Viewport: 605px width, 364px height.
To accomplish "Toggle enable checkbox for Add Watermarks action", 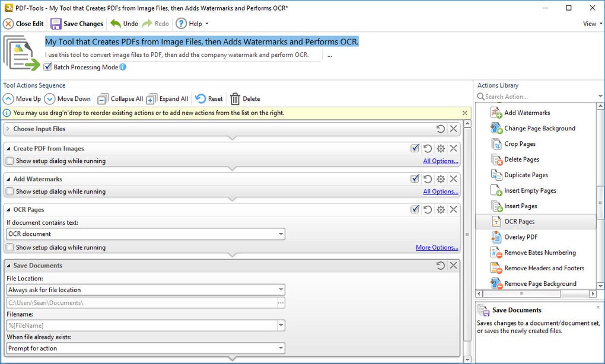I will coord(415,179).
